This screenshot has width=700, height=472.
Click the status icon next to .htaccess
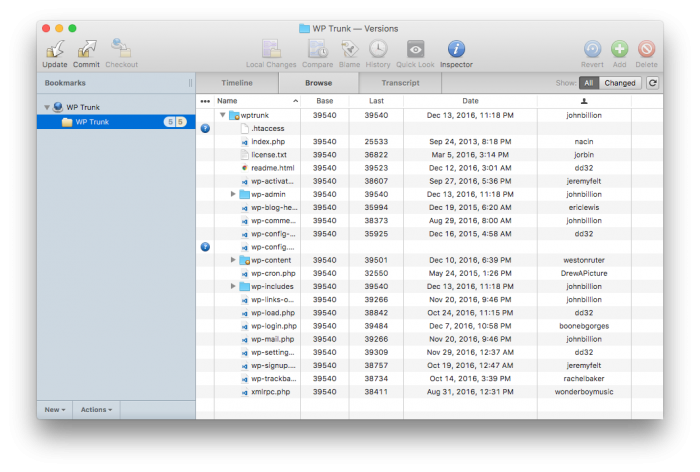coord(205,129)
